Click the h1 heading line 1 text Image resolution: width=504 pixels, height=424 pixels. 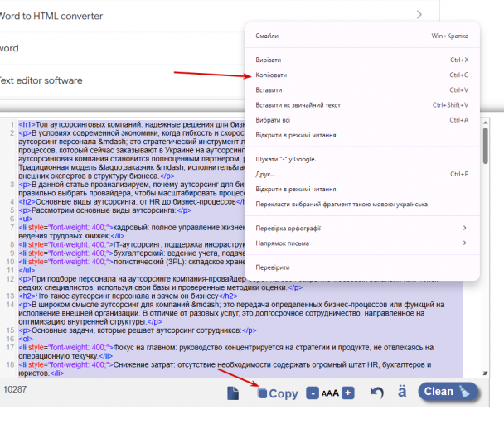pos(132,124)
